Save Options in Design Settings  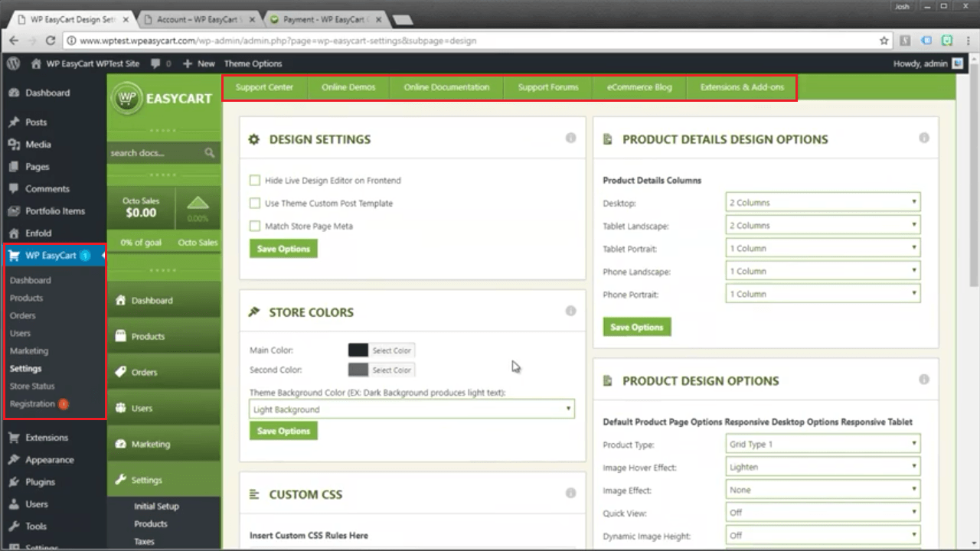pos(283,249)
